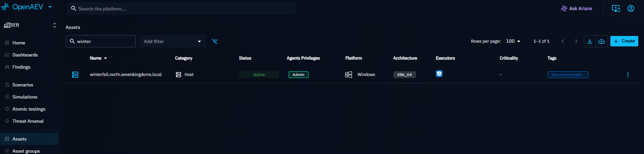
Task: Open Threat Arsenal in sidebar
Action: pyautogui.click(x=28, y=121)
